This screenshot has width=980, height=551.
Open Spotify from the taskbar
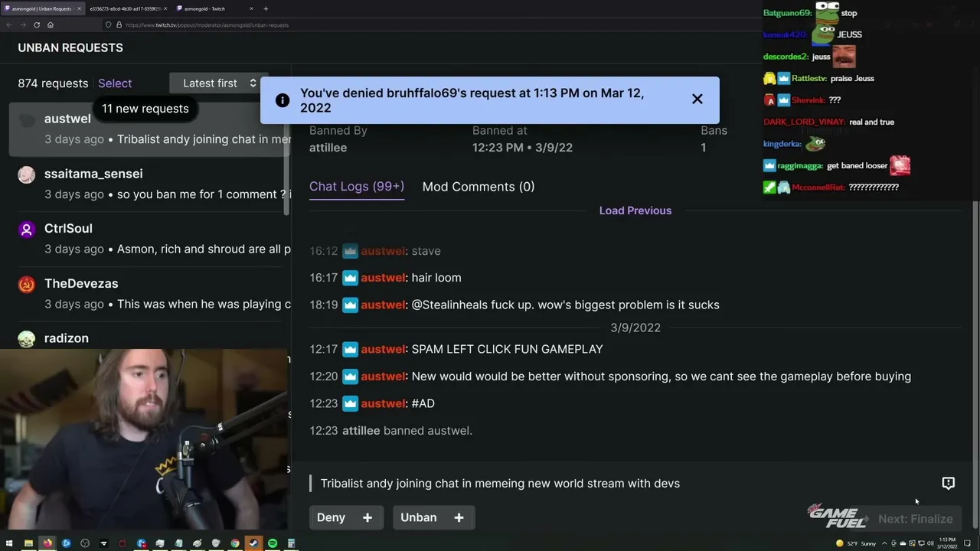point(273,543)
